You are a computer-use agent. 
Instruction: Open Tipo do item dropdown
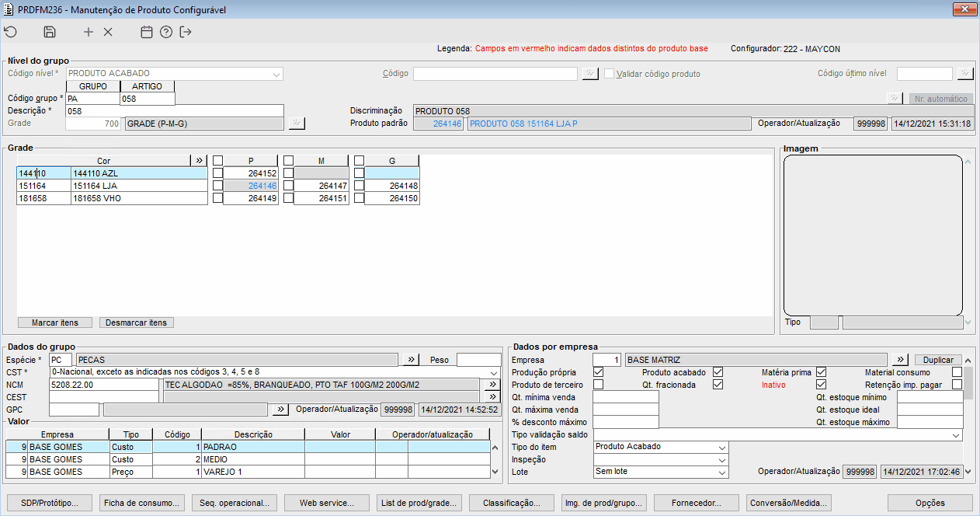coord(722,448)
